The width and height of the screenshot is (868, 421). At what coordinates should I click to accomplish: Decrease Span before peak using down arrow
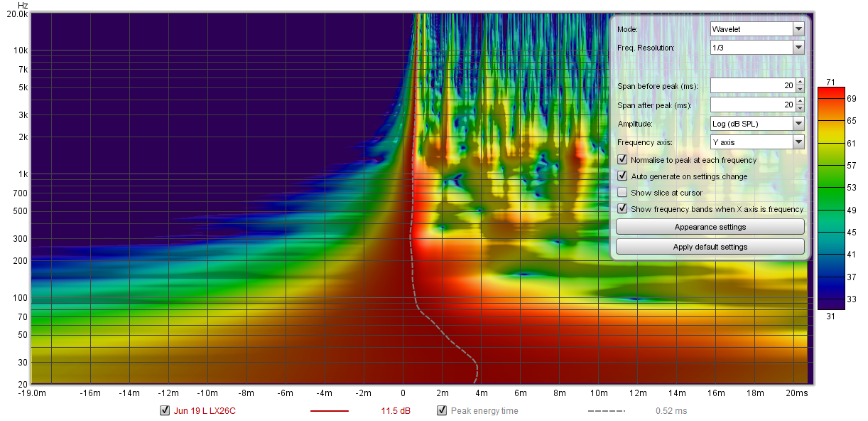798,87
